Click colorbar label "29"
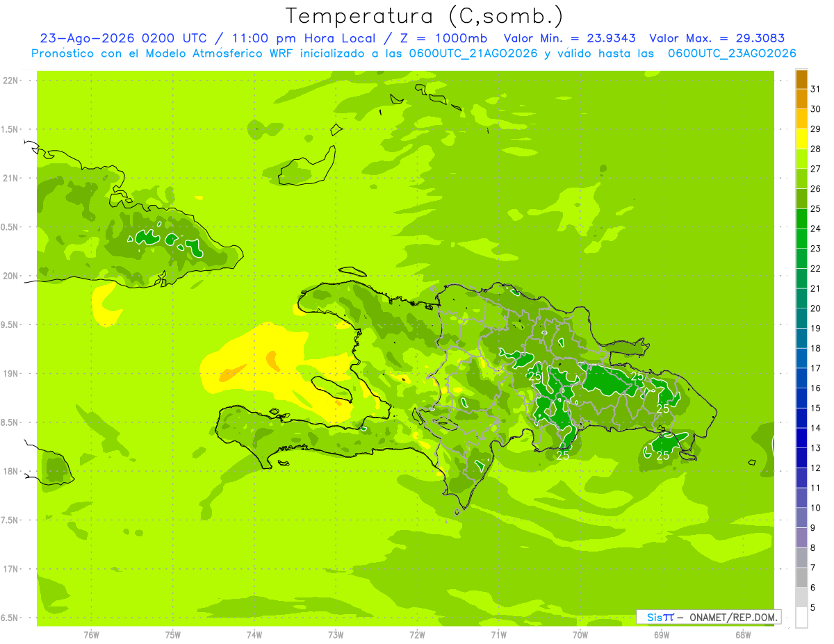 [x=816, y=129]
